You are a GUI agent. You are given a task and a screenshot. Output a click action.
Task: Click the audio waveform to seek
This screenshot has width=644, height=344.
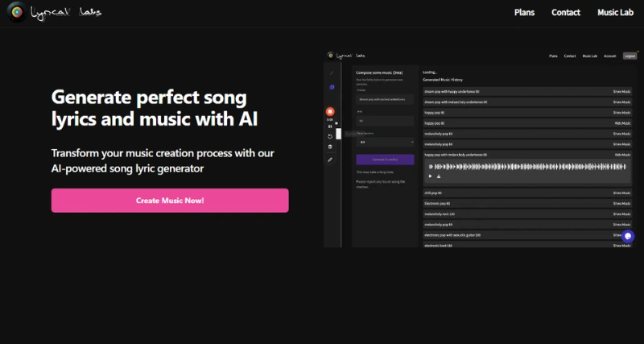pos(522,166)
